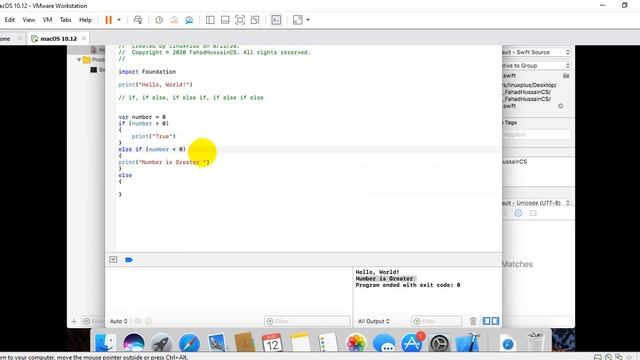The width and height of the screenshot is (640, 360).
Task: Open Finder from the dock
Action: [105, 342]
